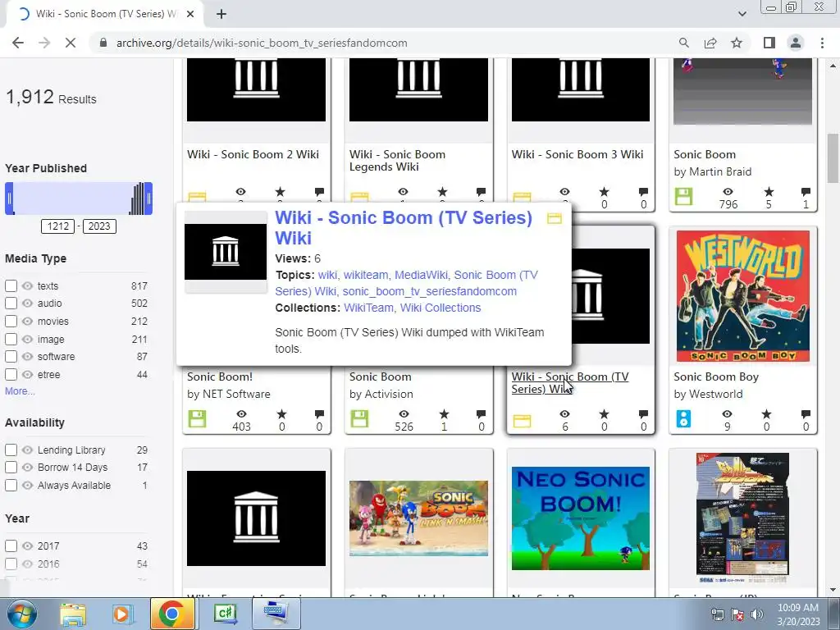This screenshot has width=840, height=630.
Task: Open File Explorer from taskbar
Action: [73, 614]
